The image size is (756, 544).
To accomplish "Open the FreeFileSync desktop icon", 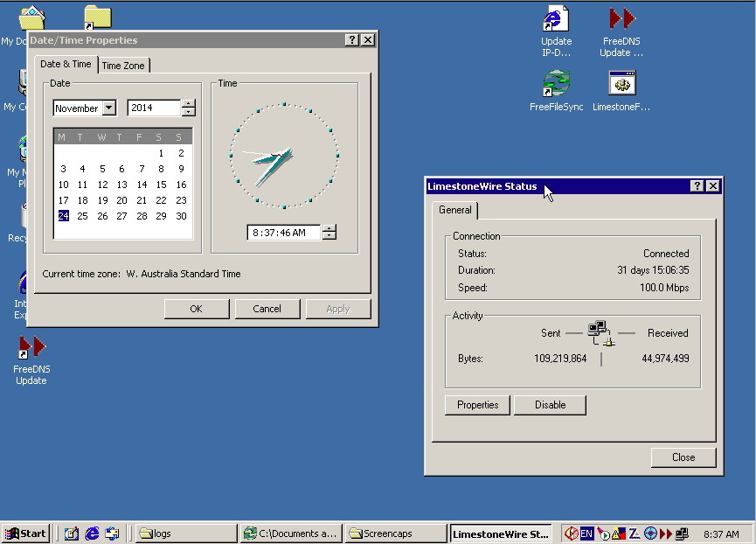I will 556,91.
